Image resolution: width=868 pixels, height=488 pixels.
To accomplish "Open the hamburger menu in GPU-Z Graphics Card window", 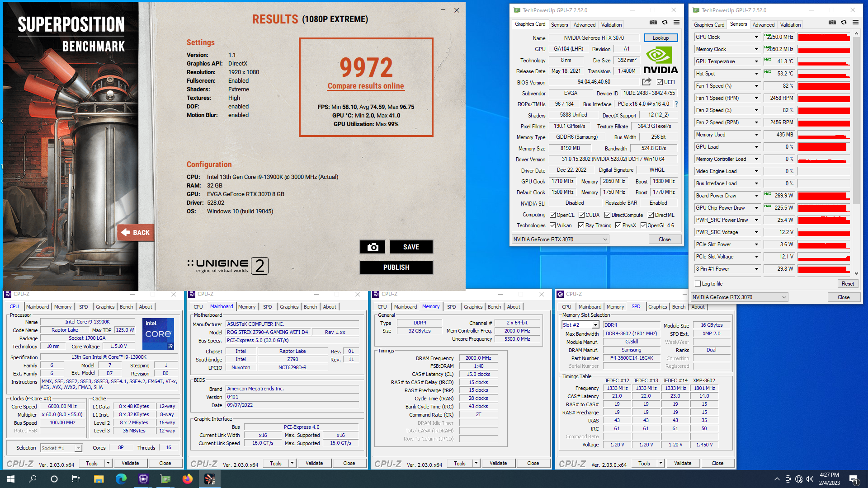I will pyautogui.click(x=676, y=22).
